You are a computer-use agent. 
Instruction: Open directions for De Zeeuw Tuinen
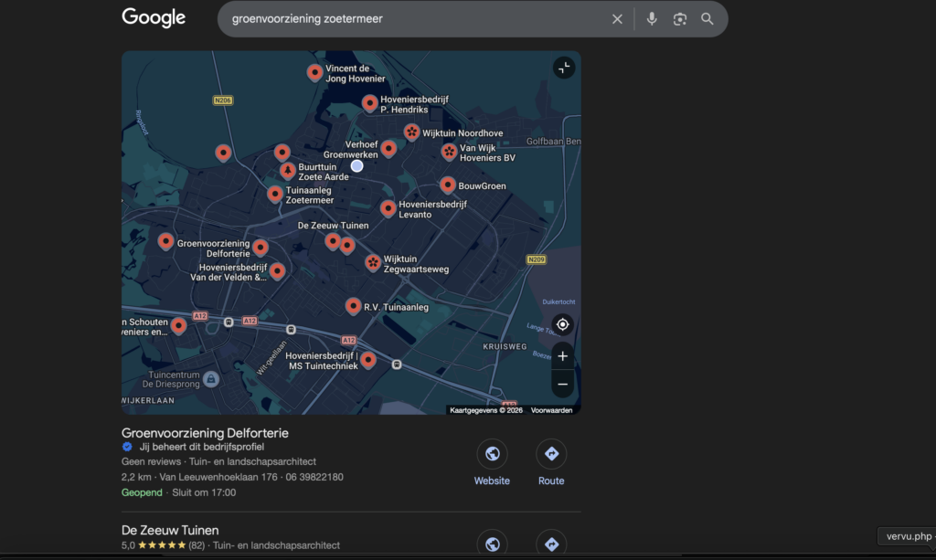click(552, 543)
